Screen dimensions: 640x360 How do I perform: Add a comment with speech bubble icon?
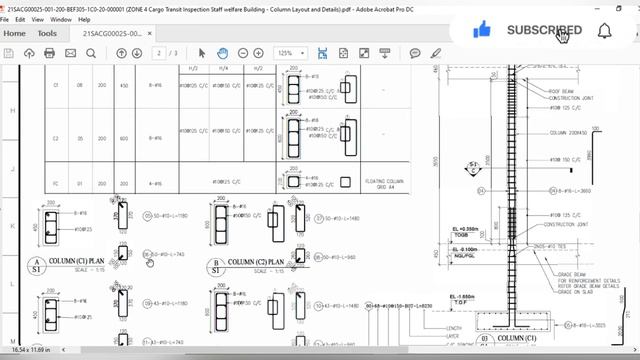pos(415,53)
